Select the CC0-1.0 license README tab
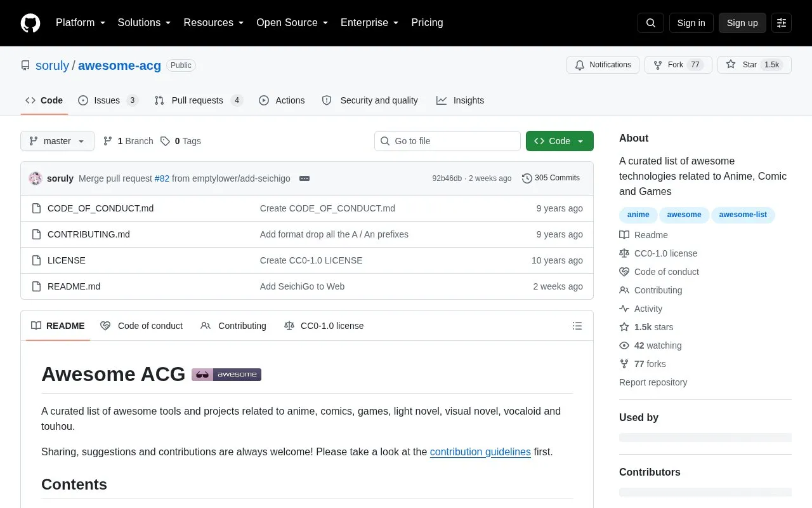This screenshot has width=812, height=508. 324,326
